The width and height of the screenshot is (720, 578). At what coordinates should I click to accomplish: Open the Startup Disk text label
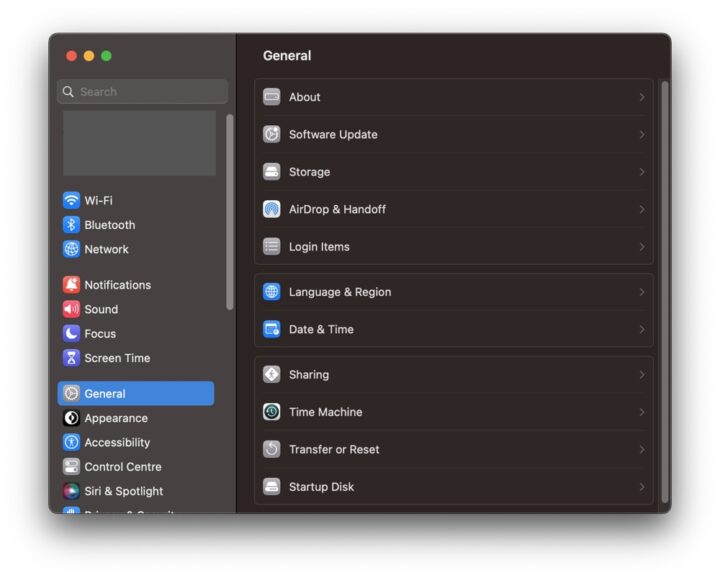(x=321, y=487)
